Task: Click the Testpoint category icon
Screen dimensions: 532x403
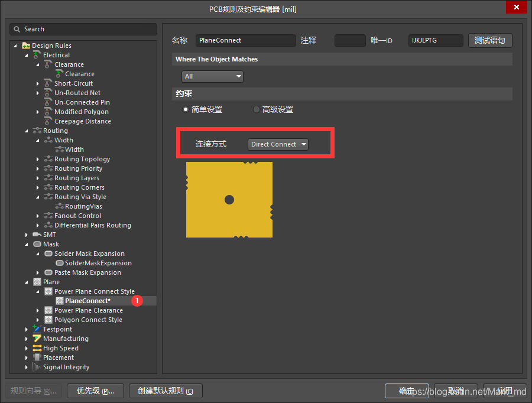Action: coord(37,329)
